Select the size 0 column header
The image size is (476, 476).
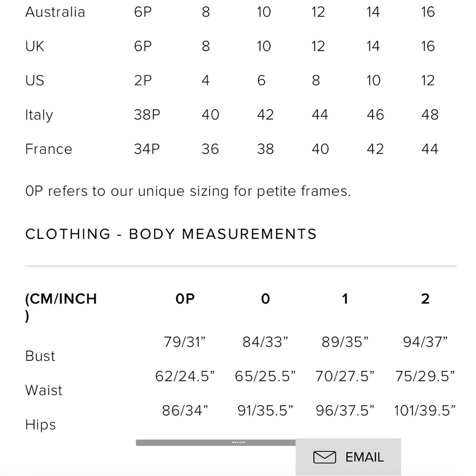click(265, 299)
